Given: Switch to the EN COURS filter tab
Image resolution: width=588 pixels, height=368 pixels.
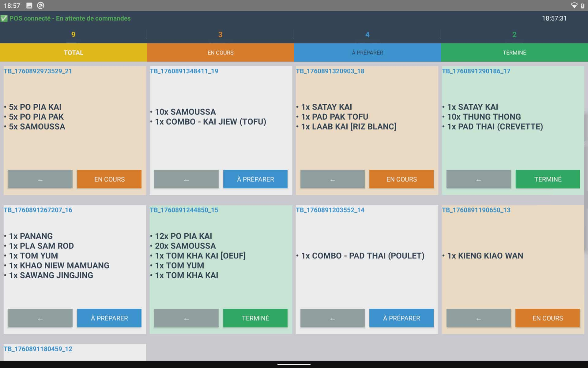Looking at the screenshot, I should point(220,52).
